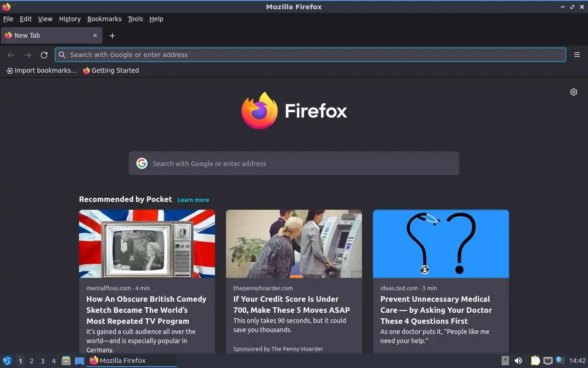Switch to workspace 4
The width and height of the screenshot is (588, 368).
(x=53, y=361)
